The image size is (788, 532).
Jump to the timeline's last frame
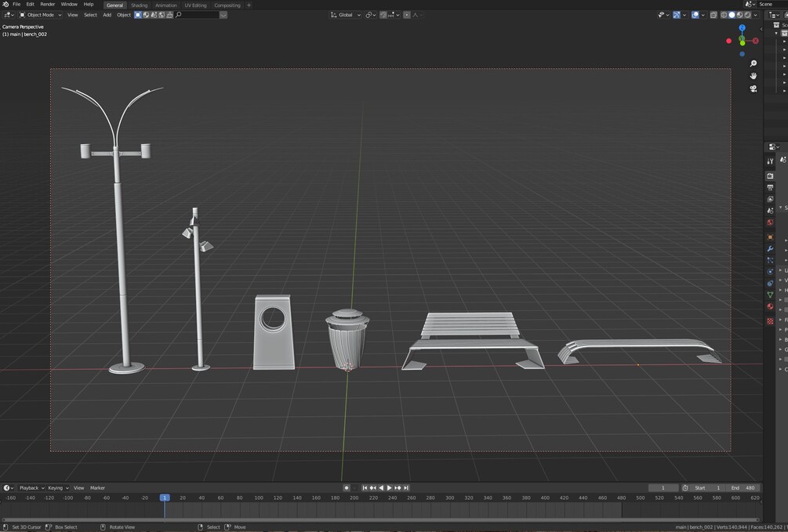(x=406, y=488)
